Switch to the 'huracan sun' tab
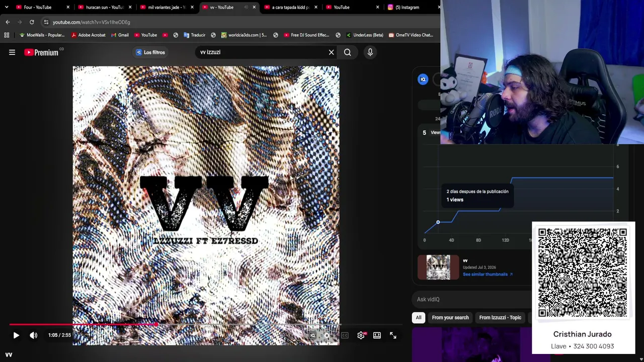 (104, 8)
